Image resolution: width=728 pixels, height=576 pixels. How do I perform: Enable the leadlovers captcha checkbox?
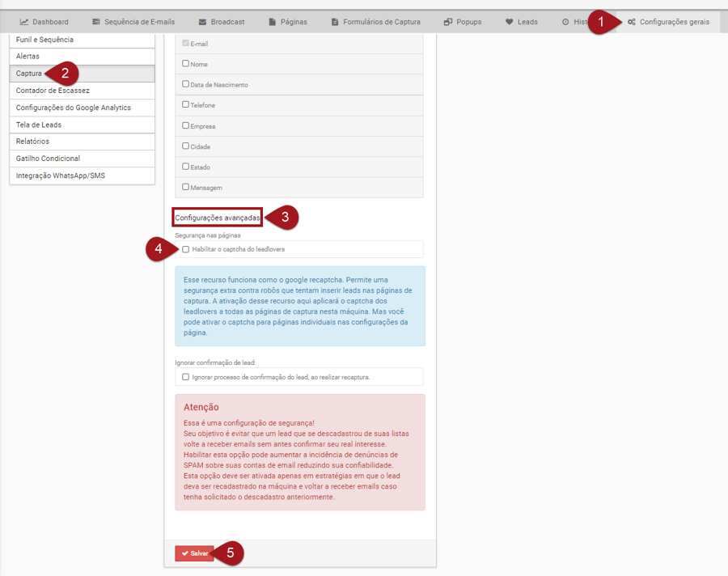(186, 249)
